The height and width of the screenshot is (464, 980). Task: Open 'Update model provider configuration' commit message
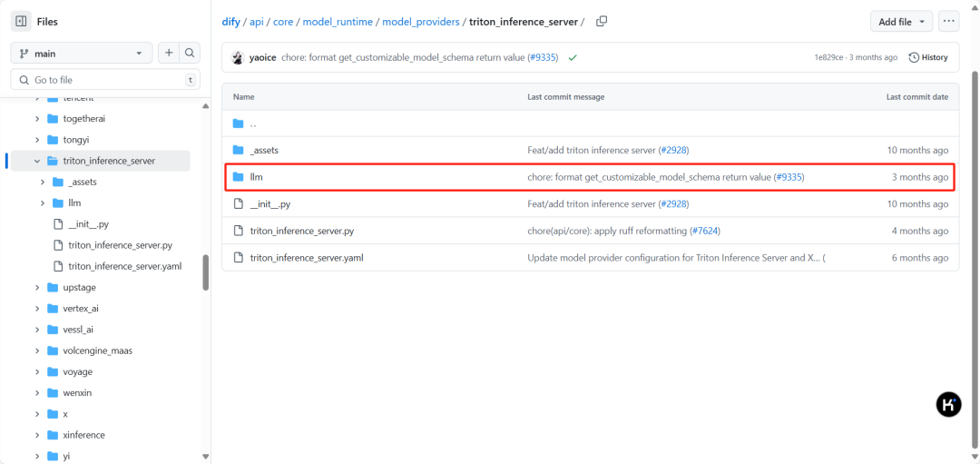coord(671,258)
